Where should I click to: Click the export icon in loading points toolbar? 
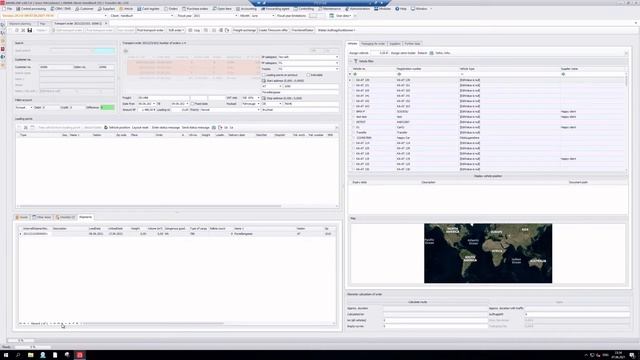pyautogui.click(x=220, y=128)
